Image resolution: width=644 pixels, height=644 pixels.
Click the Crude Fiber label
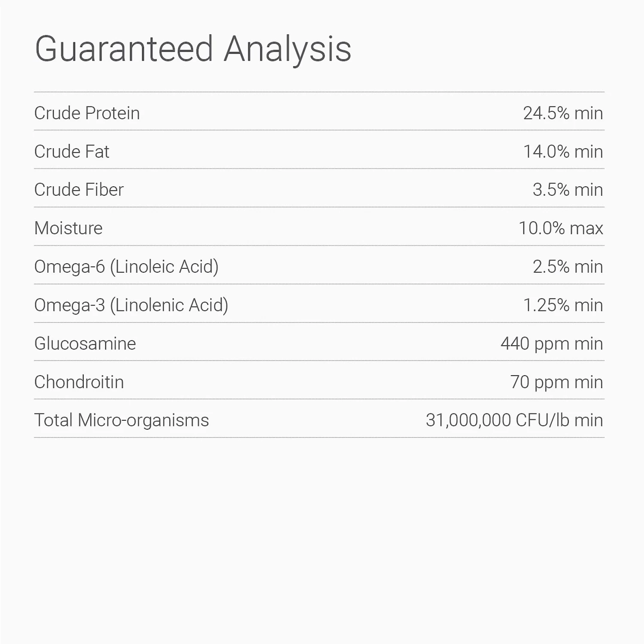(x=79, y=190)
